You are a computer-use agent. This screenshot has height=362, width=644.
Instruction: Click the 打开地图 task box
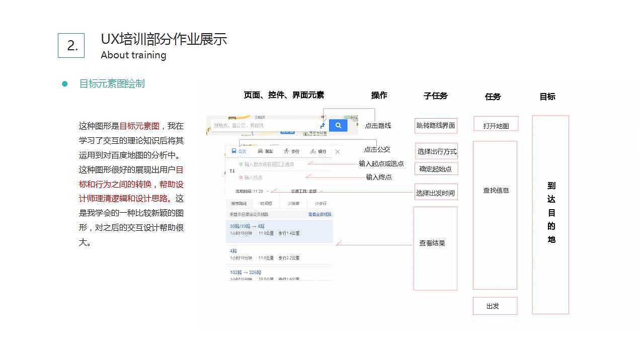coord(496,124)
